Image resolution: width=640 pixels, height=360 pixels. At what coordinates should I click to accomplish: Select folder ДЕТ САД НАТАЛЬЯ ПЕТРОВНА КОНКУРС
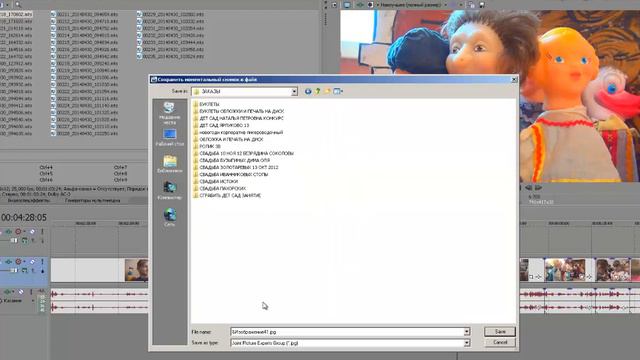238,118
